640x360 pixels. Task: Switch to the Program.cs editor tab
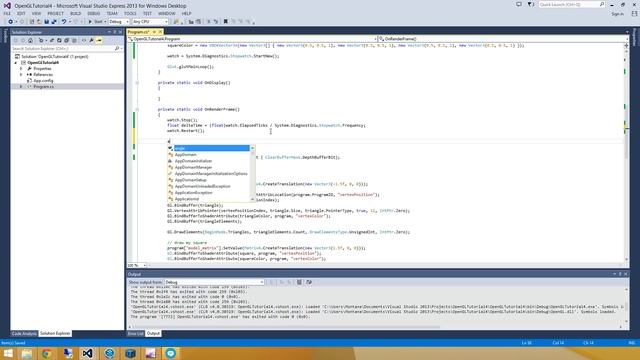(x=138, y=32)
